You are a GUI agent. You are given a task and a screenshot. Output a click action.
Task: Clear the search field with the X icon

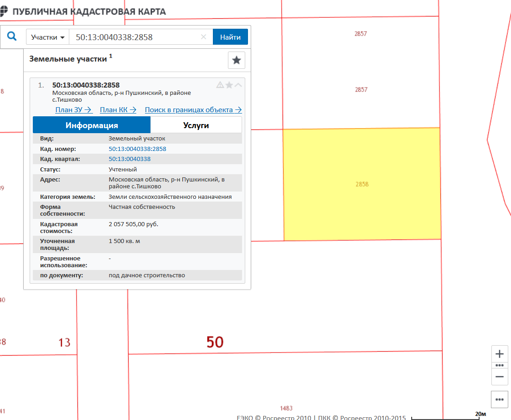[203, 37]
